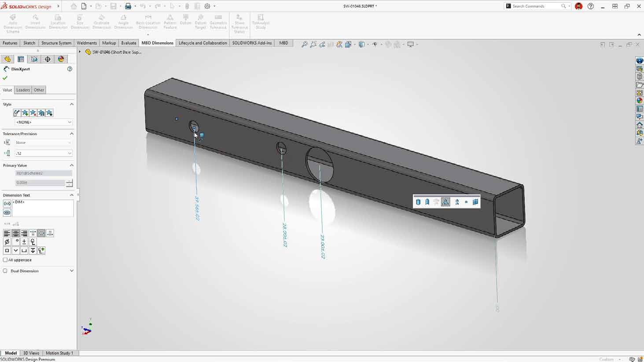Viewport: 644px width, 362px height.
Task: Insert the square symbol
Action: pyautogui.click(x=7, y=250)
